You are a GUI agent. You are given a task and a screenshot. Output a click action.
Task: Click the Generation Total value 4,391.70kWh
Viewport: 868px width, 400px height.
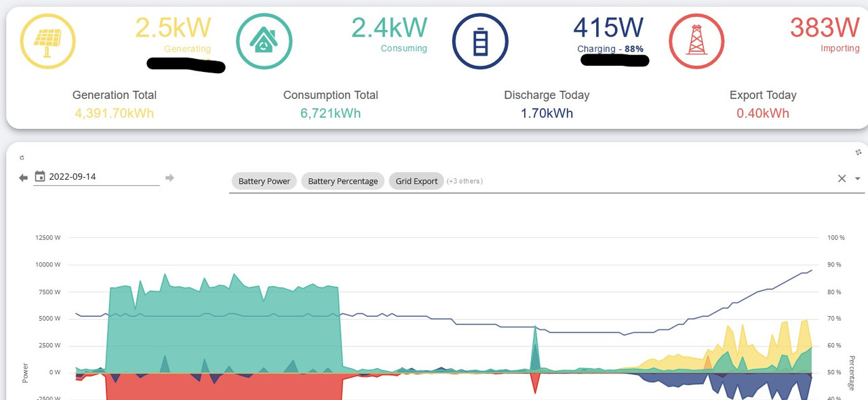(x=115, y=113)
